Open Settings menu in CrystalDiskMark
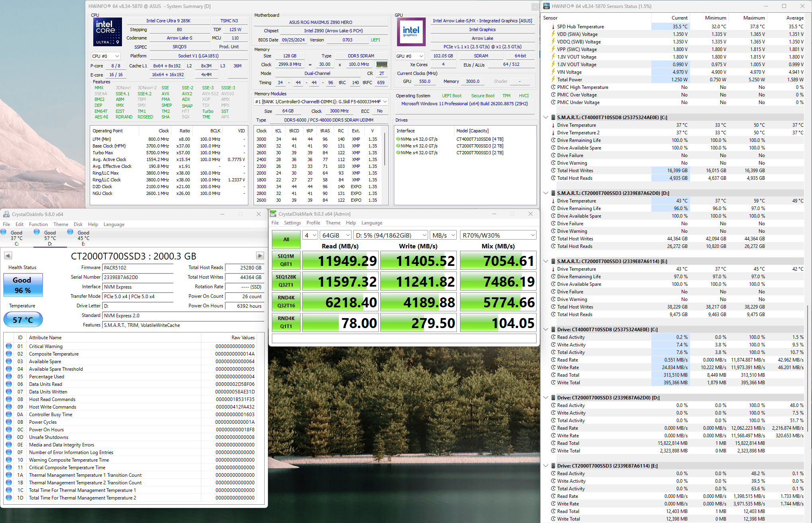The width and height of the screenshot is (812, 523). pyautogui.click(x=293, y=223)
